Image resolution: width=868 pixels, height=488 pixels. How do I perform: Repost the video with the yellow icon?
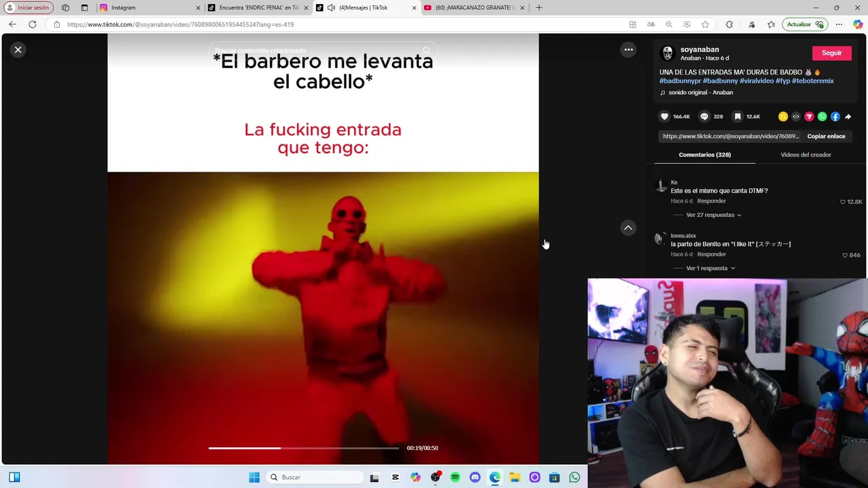pyautogui.click(x=783, y=117)
